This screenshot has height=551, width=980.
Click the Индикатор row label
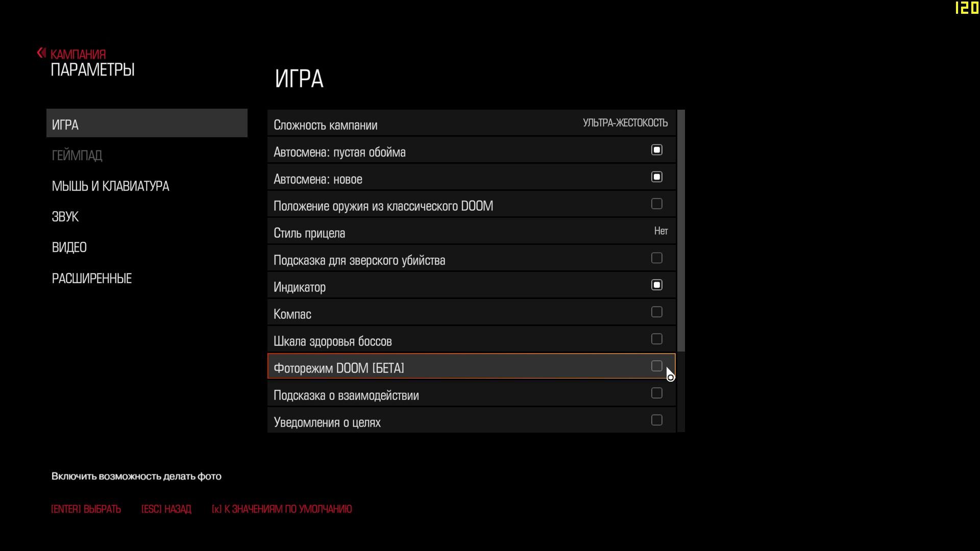pyautogui.click(x=300, y=287)
